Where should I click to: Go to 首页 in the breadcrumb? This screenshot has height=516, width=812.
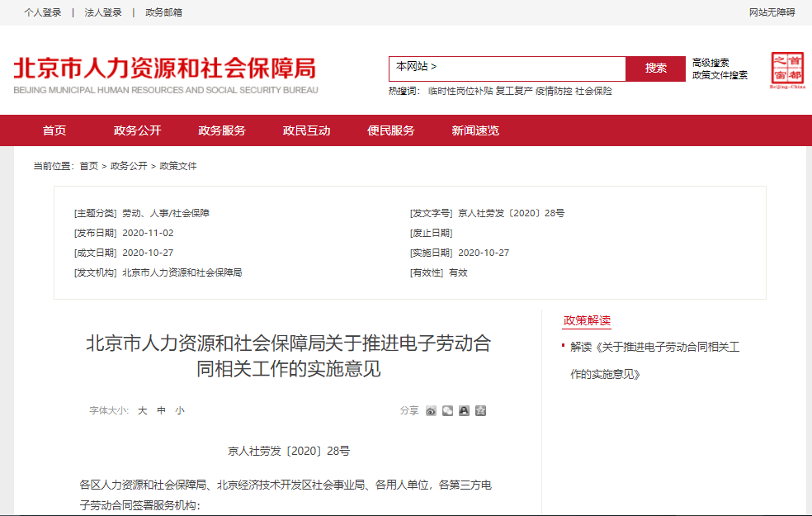click(x=88, y=166)
